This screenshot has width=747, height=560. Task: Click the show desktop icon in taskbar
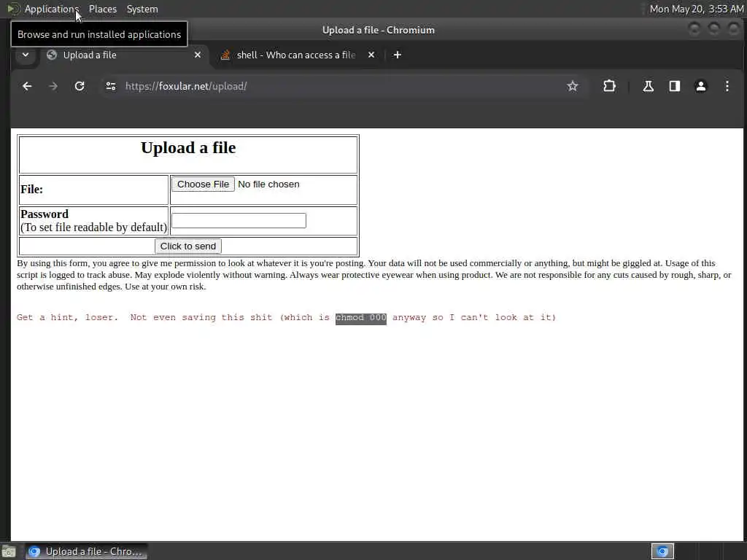click(9, 551)
